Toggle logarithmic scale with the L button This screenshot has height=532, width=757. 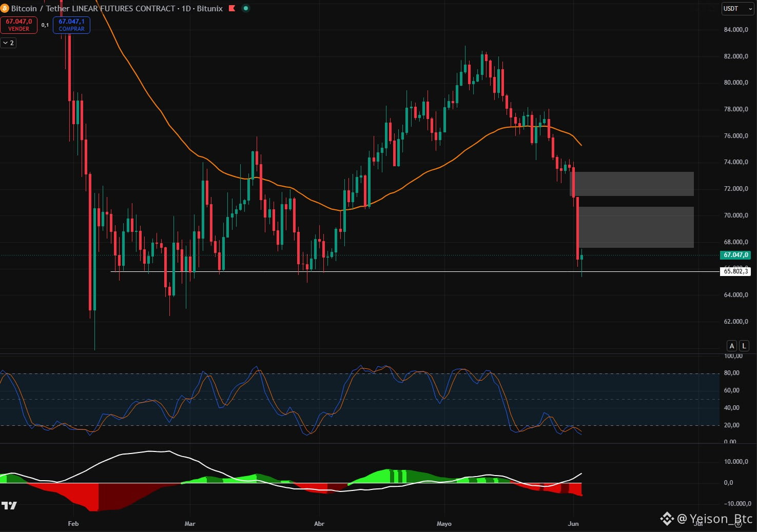pyautogui.click(x=744, y=346)
